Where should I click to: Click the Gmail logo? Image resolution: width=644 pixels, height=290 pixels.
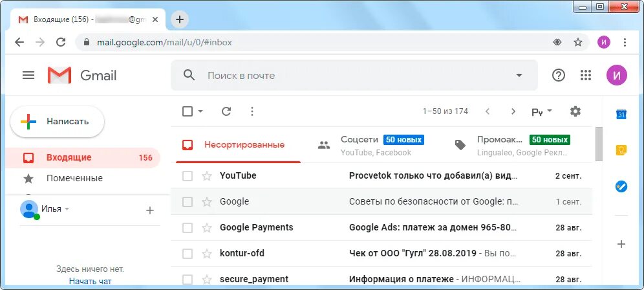82,75
